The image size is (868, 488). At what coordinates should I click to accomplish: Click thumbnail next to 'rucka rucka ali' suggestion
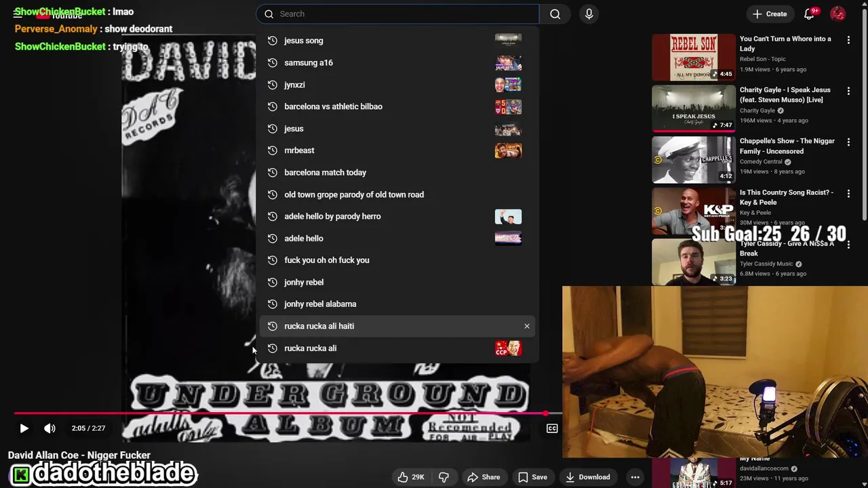click(508, 348)
